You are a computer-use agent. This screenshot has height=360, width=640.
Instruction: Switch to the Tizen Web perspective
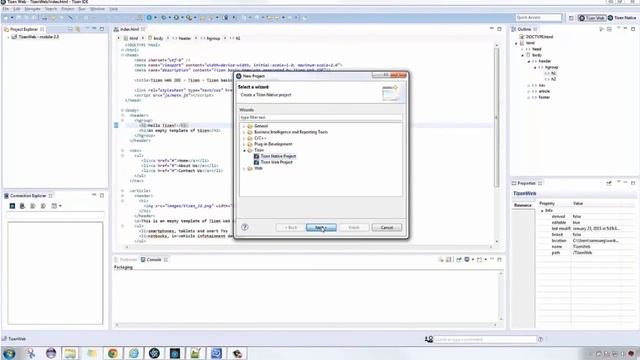[592, 18]
